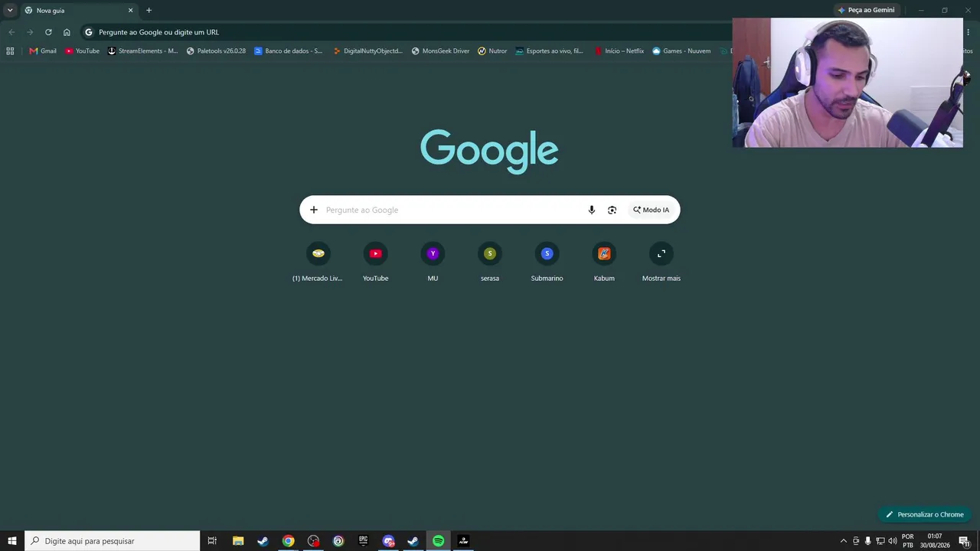980x551 pixels.
Task: Click the Windows taskbar search box
Action: point(113,541)
